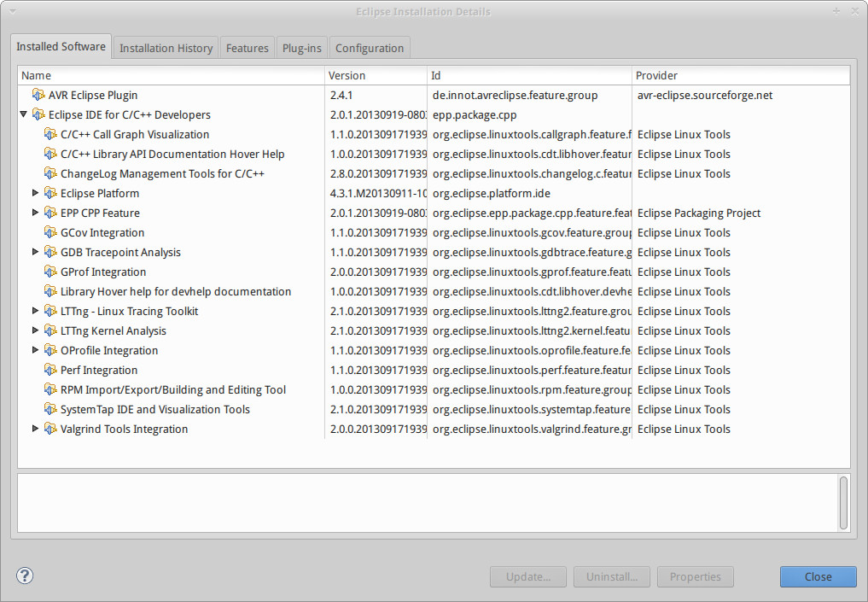Viewport: 868px width, 602px height.
Task: Select SystemTap IDE and Visualization Tools name
Action: click(x=155, y=409)
